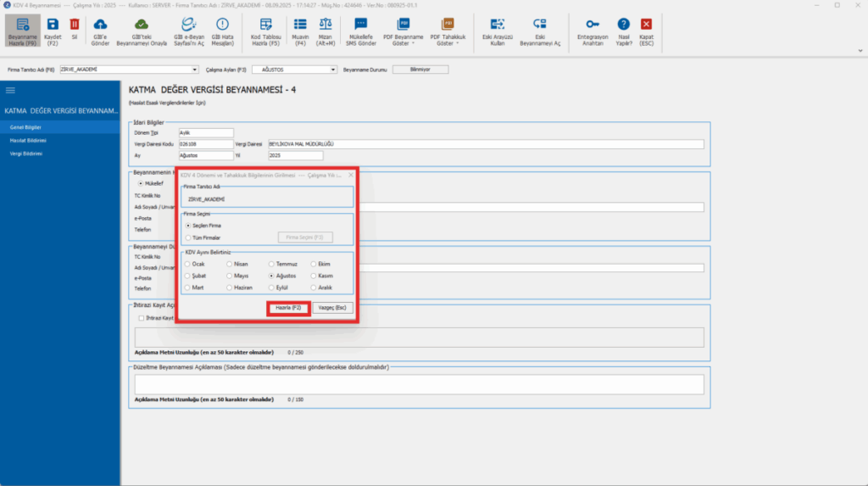Click the Yıl field showing 2025

[296, 156]
